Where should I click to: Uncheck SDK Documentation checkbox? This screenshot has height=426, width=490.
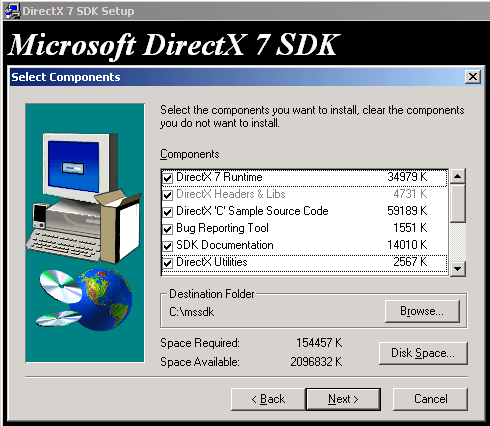[168, 246]
